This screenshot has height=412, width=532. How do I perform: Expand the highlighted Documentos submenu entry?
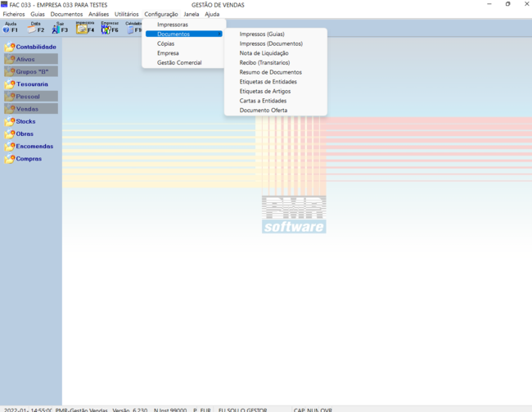click(x=184, y=34)
